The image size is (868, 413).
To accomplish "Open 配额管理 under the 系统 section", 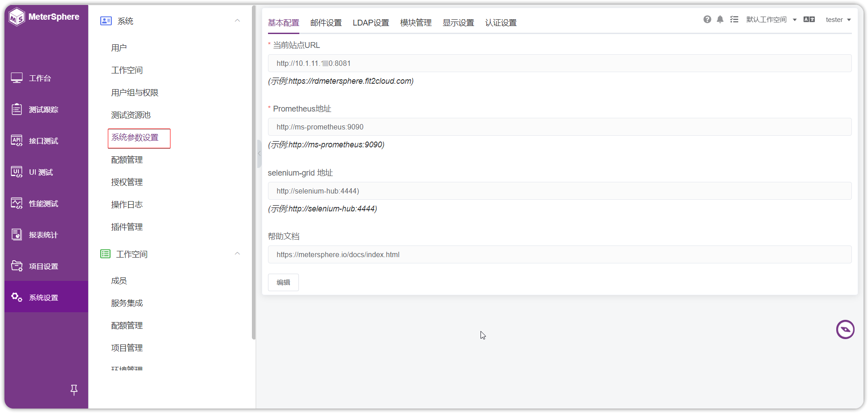I will pos(127,160).
